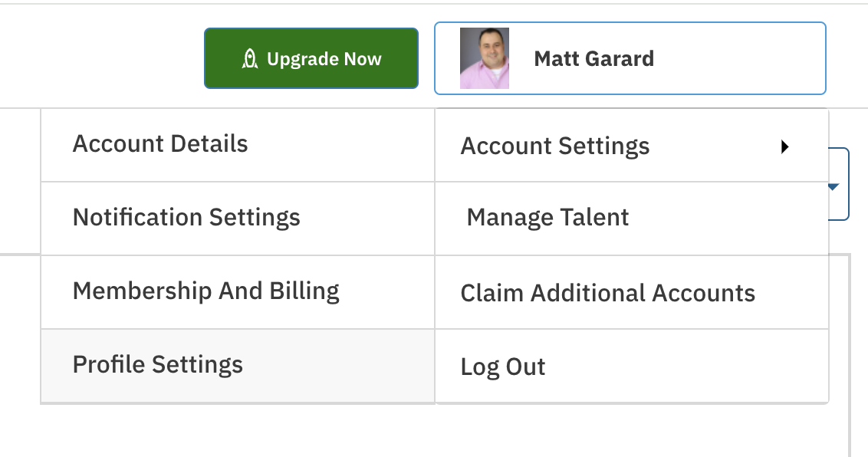This screenshot has height=457, width=868.
Task: Click Matt Garard's profile photo
Action: coord(485,58)
